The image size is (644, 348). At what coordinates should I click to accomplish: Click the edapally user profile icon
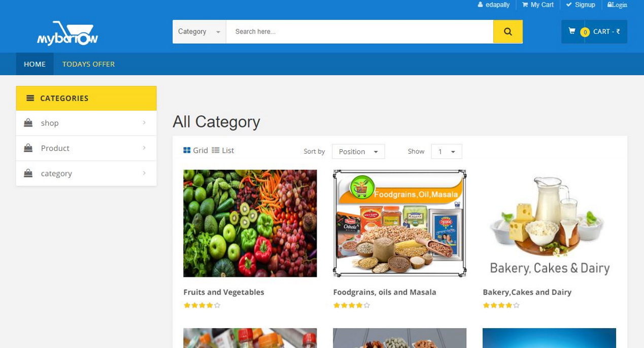coord(480,5)
